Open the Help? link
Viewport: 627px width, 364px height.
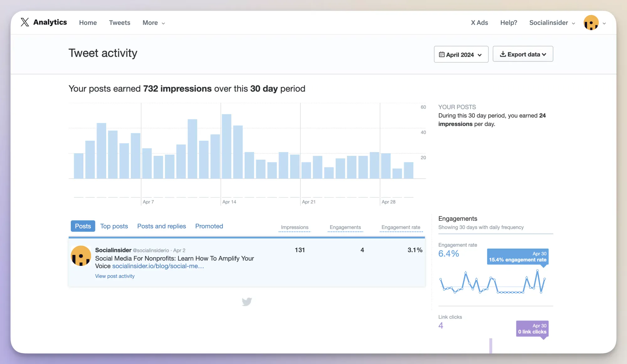click(508, 23)
